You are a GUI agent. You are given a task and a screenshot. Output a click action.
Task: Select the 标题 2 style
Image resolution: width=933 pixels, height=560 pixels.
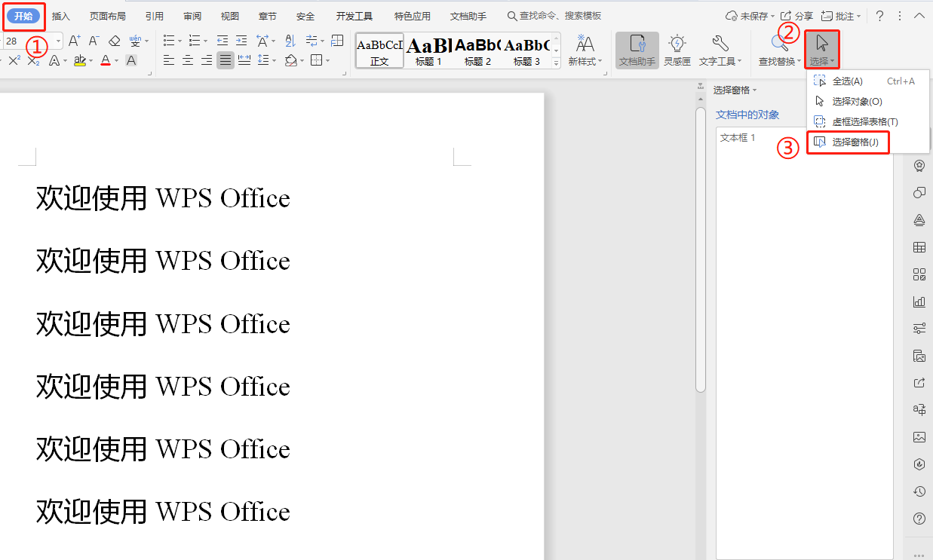click(477, 50)
